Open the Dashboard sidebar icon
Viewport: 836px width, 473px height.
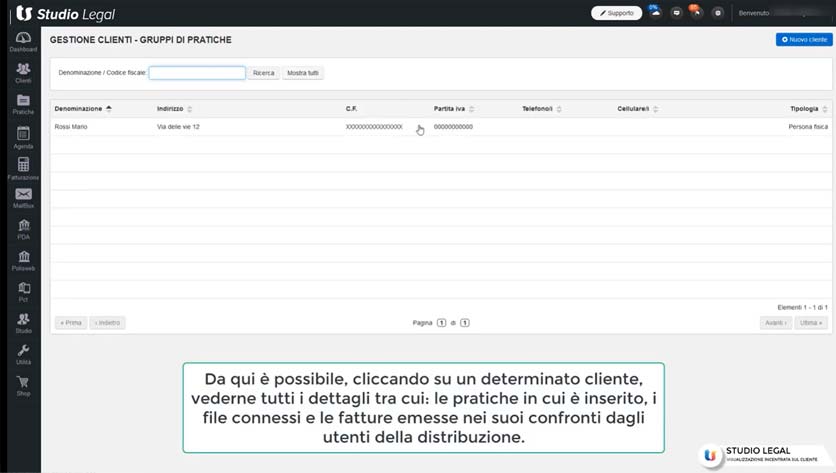(x=23, y=42)
